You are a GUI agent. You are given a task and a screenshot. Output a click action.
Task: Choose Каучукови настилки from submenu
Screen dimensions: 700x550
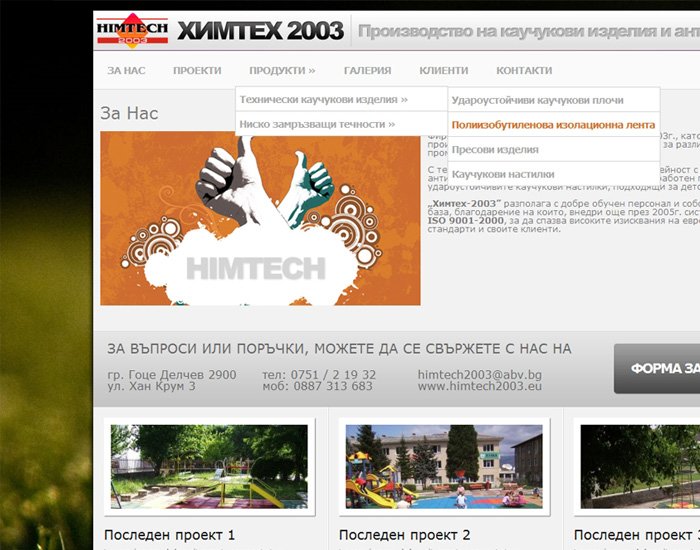tap(503, 174)
